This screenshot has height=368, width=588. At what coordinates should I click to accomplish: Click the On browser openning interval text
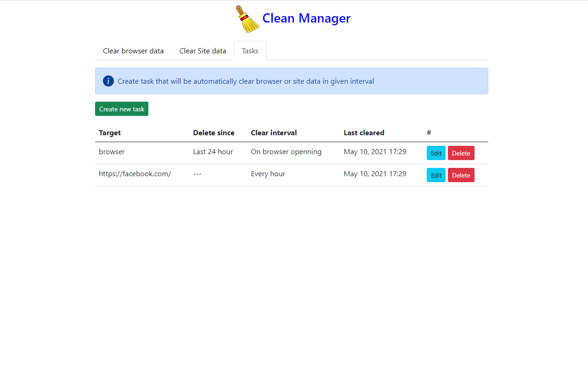286,151
